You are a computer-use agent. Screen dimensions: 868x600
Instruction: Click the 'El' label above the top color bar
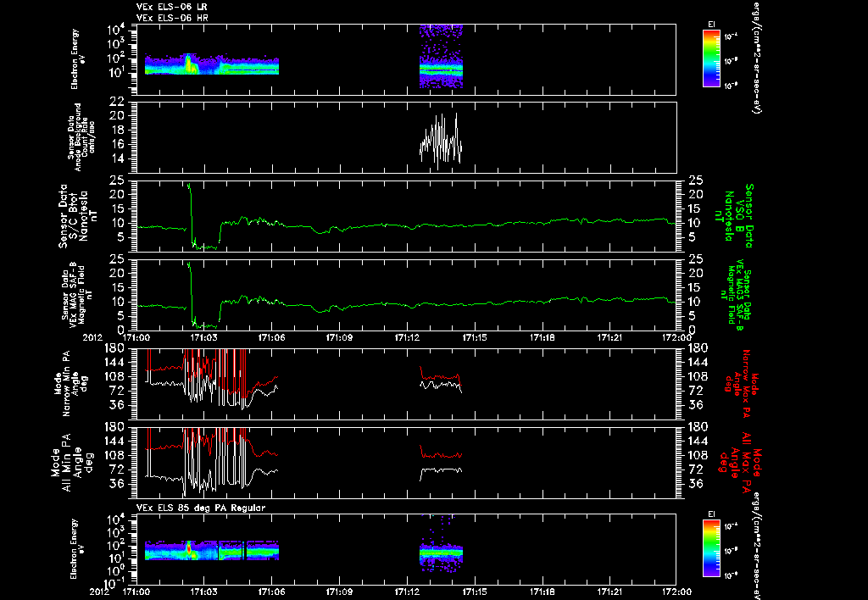click(711, 25)
